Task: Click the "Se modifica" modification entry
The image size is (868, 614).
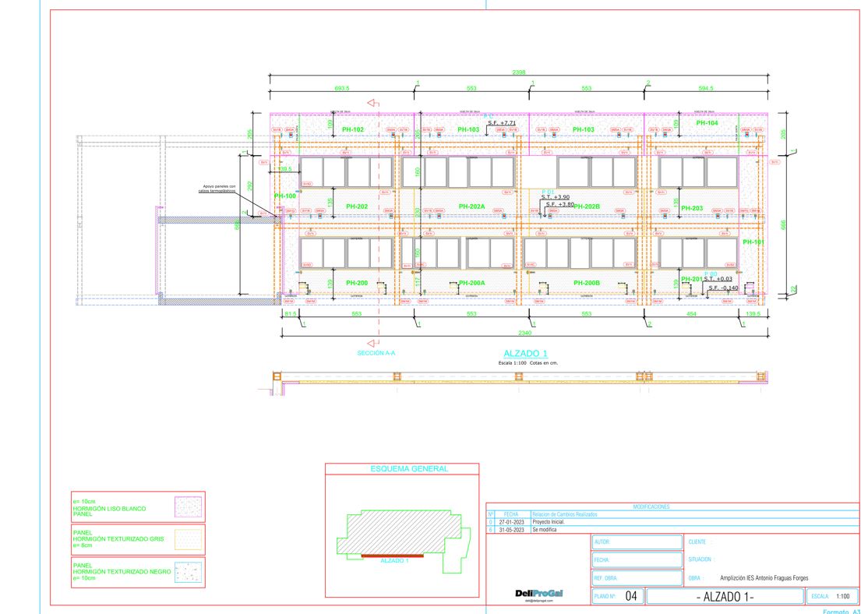Action: (x=544, y=530)
